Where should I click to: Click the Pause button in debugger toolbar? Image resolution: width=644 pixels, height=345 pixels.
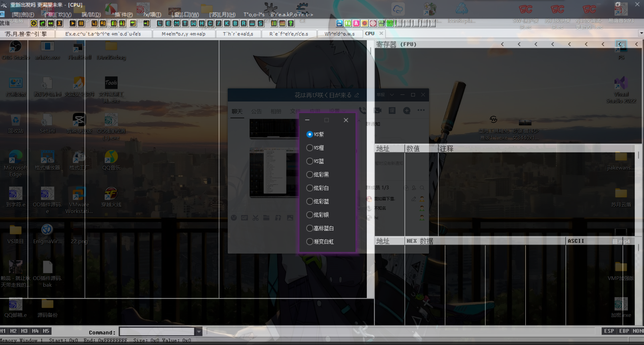(x=81, y=23)
